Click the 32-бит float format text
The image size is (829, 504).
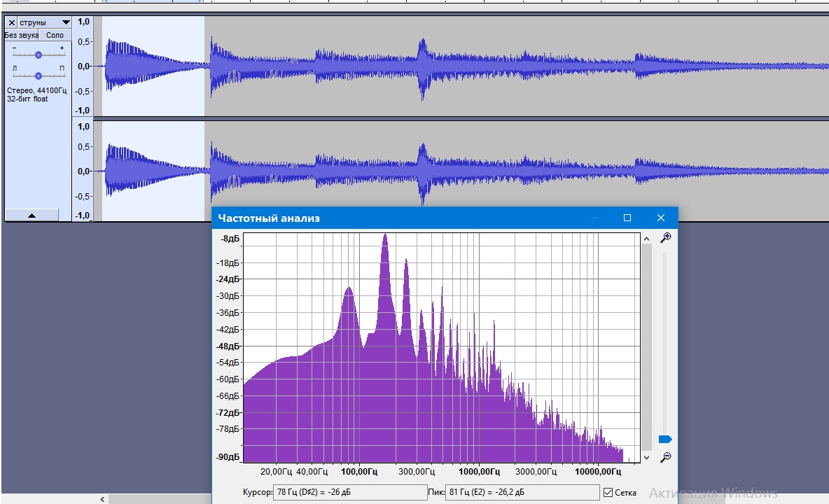click(x=27, y=99)
